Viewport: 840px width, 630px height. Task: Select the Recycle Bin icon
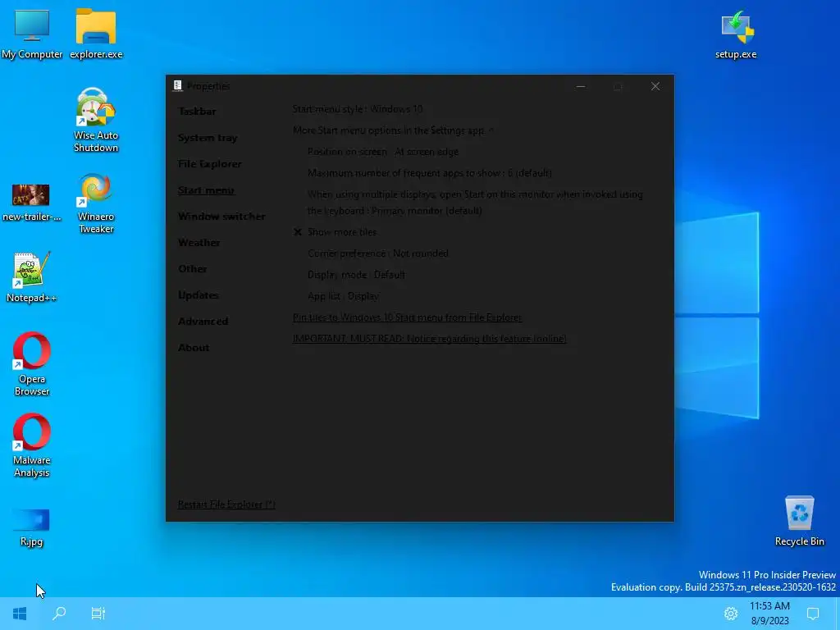click(x=799, y=521)
